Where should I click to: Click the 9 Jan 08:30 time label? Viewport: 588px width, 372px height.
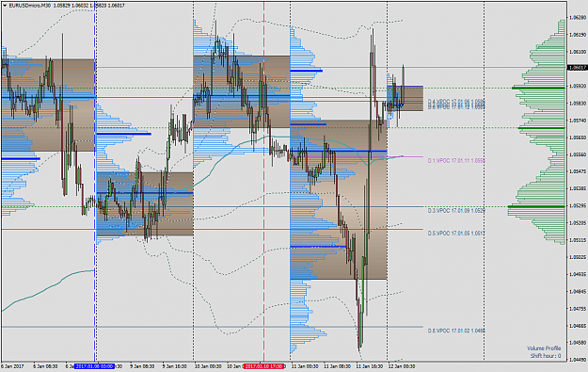[x=142, y=366]
